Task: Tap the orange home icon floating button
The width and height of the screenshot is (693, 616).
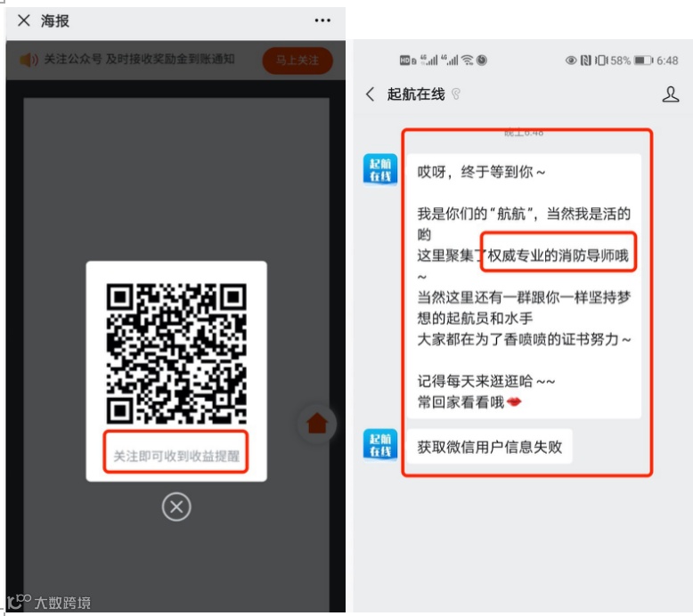Action: 317,424
